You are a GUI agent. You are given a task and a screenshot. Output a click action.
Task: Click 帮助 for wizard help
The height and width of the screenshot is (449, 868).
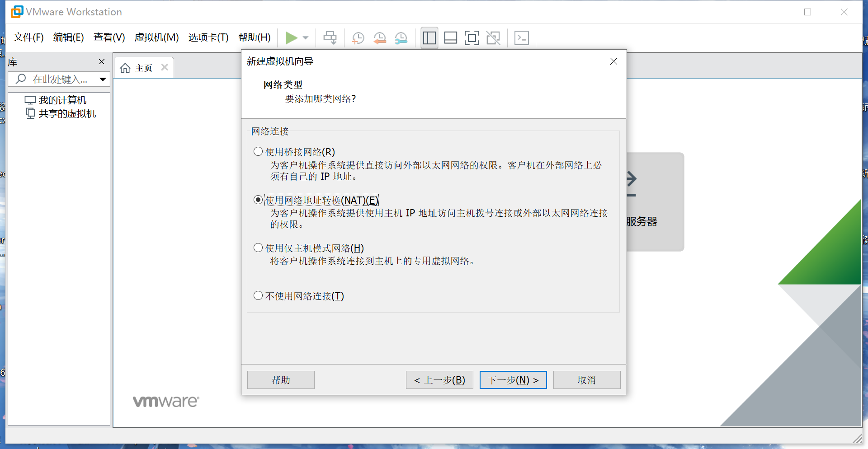point(280,380)
